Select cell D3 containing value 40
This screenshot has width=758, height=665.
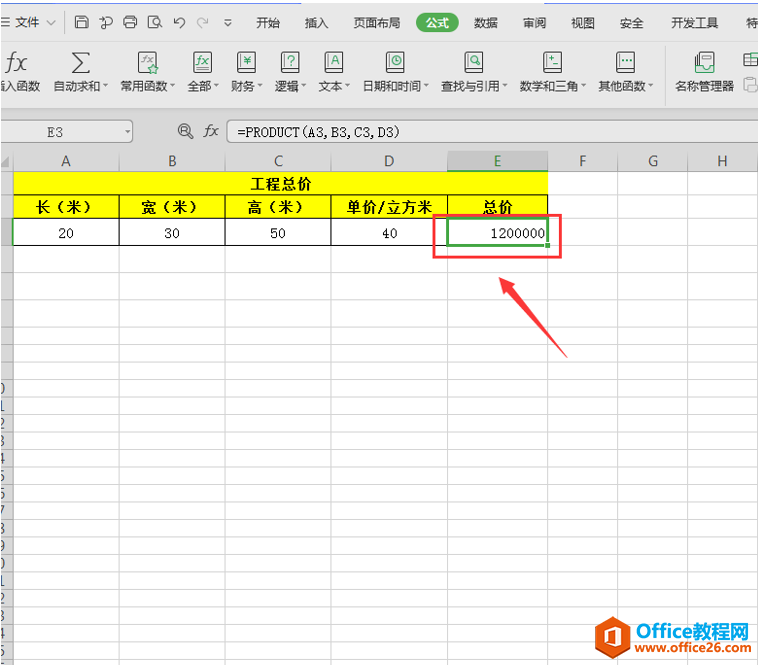pyautogui.click(x=389, y=233)
